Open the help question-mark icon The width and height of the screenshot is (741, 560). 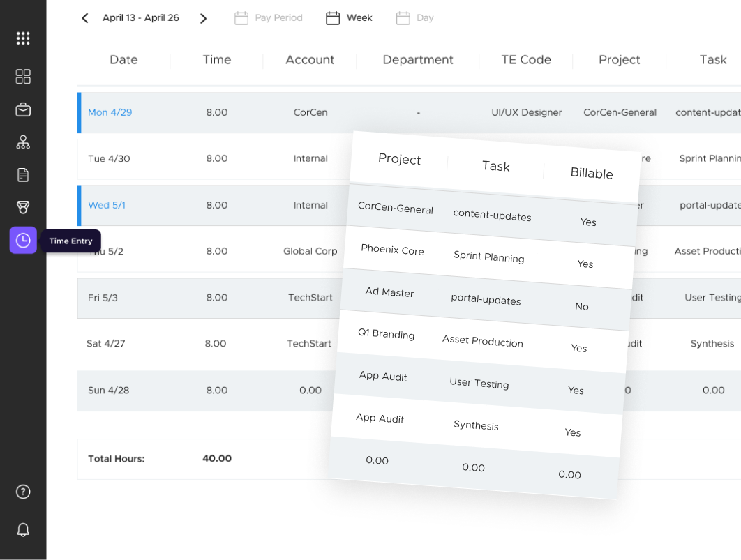(23, 492)
